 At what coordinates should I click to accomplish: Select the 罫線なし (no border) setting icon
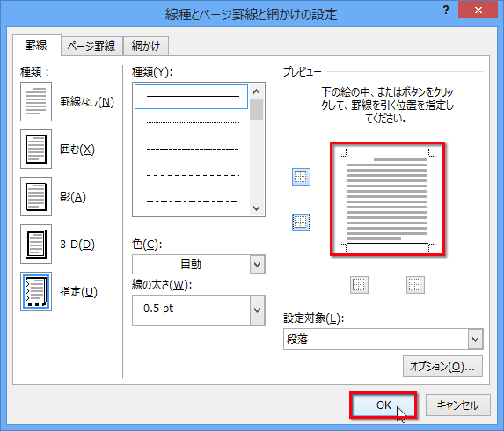click(x=36, y=101)
